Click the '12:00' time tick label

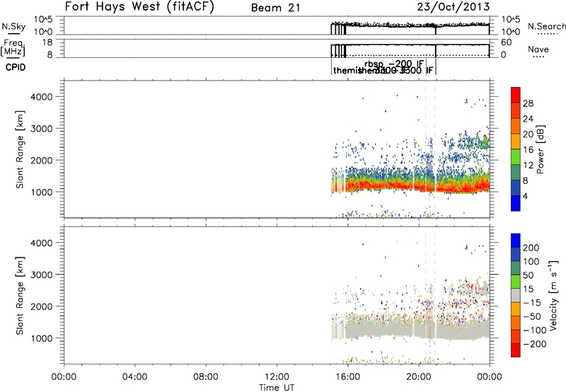coord(277,377)
